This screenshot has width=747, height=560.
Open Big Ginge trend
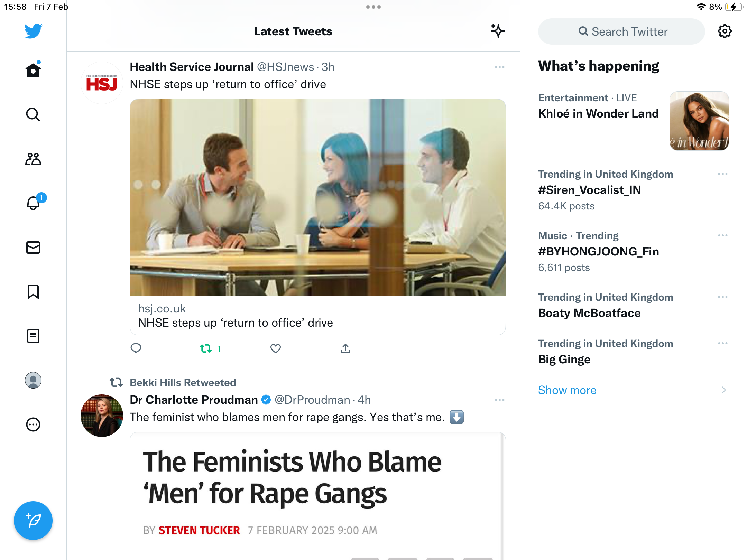tap(564, 360)
